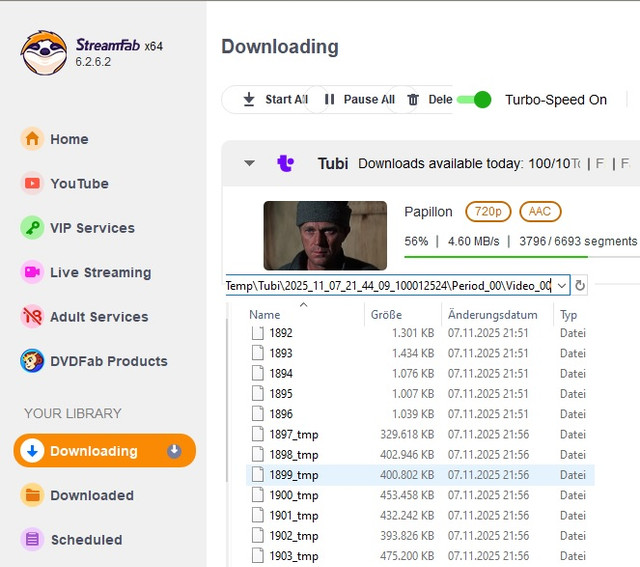The width and height of the screenshot is (640, 567).
Task: Open the YouTube section icon
Action: pyautogui.click(x=33, y=184)
